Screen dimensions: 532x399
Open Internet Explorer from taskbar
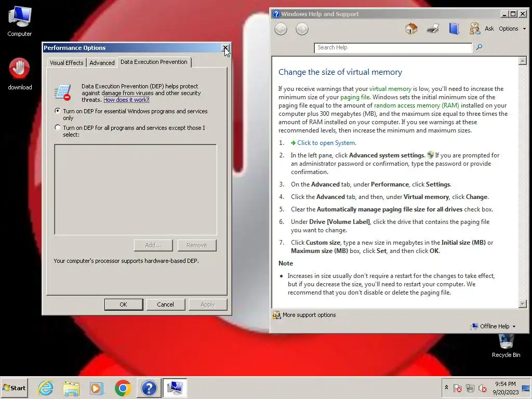[46, 388]
